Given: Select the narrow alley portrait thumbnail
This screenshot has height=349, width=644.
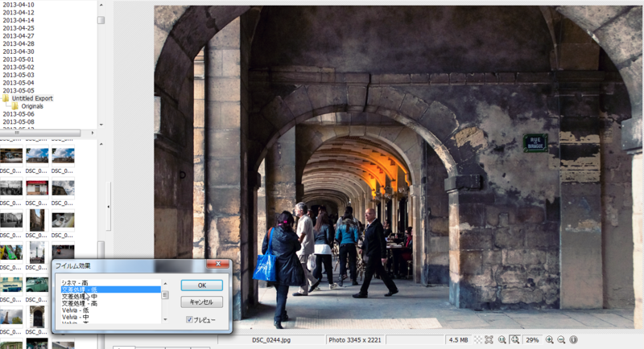Looking at the screenshot, I should coord(37,220).
